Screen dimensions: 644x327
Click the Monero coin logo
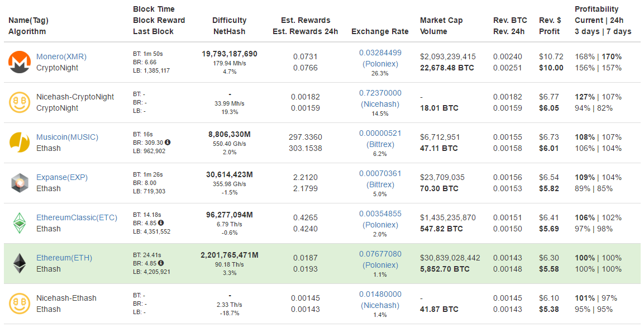coord(20,62)
